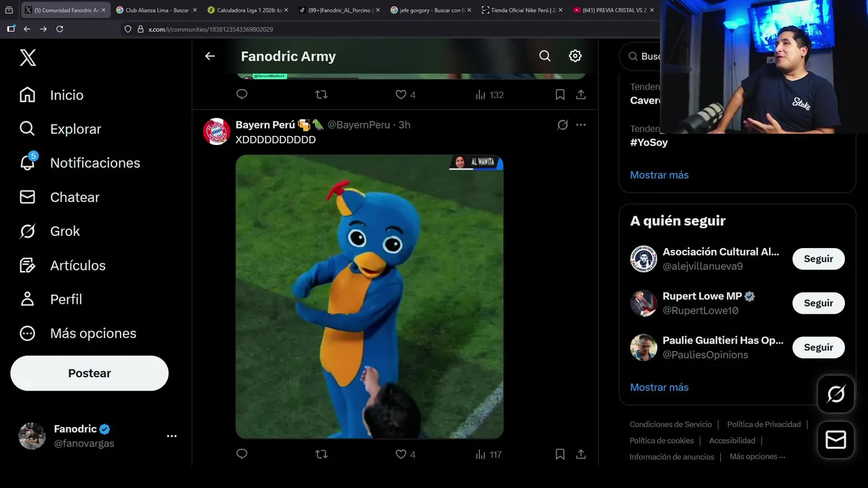Reply to the post with 132 views

[x=241, y=95]
